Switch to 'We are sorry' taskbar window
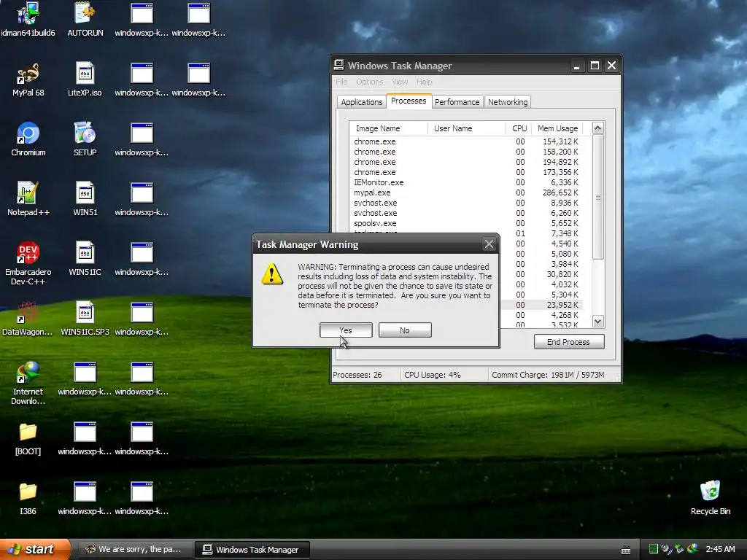 coord(134,550)
